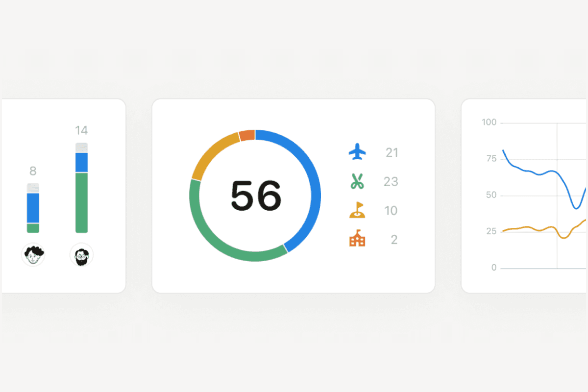The image size is (588, 392).
Task: Click the golf flag count value 10
Action: [391, 211]
